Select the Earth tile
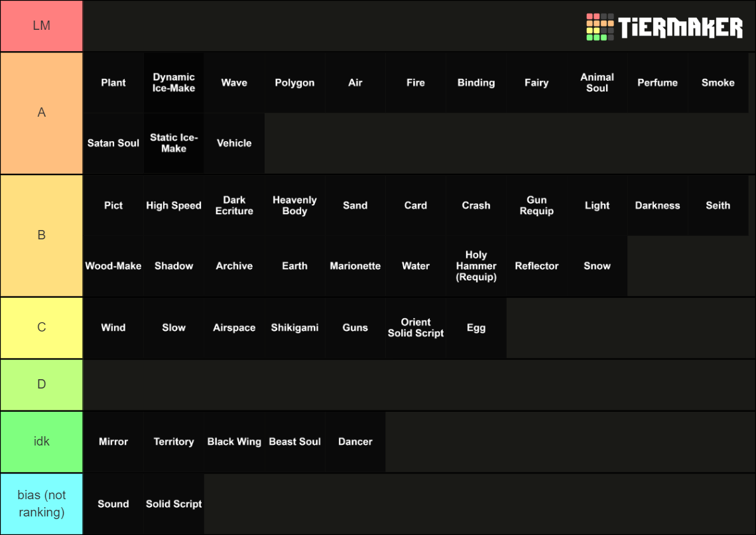The width and height of the screenshot is (756, 535). coord(294,266)
